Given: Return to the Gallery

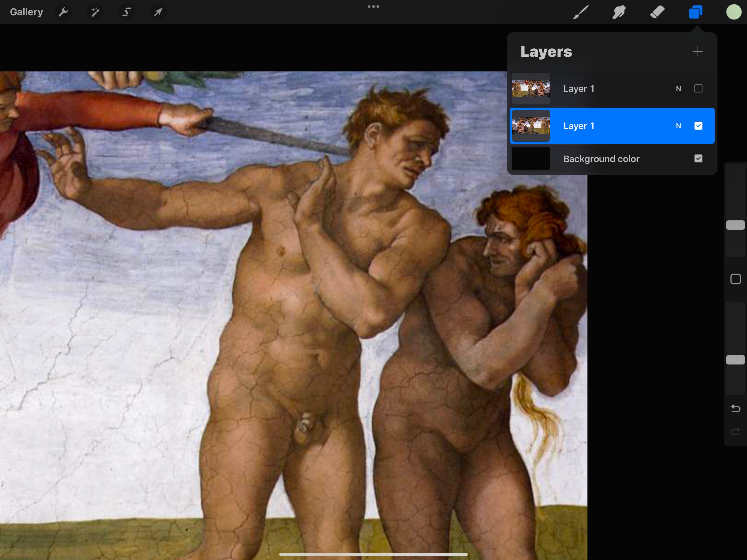Looking at the screenshot, I should pyautogui.click(x=26, y=12).
